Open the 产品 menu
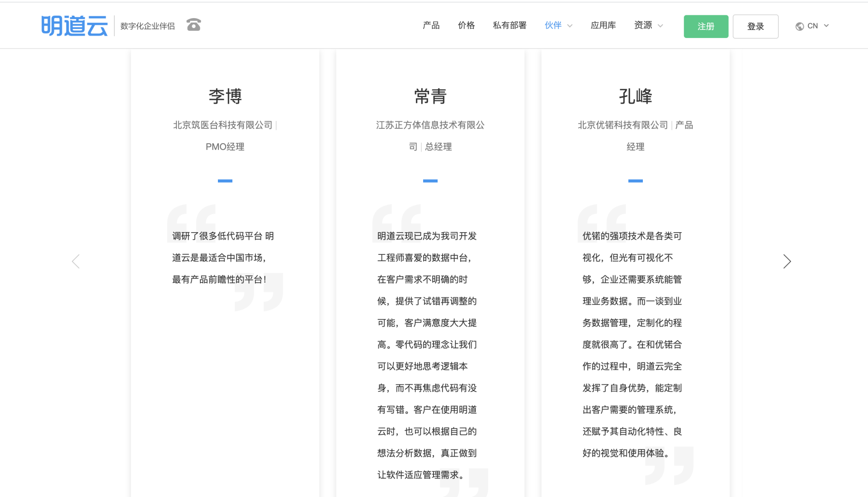 coord(431,25)
